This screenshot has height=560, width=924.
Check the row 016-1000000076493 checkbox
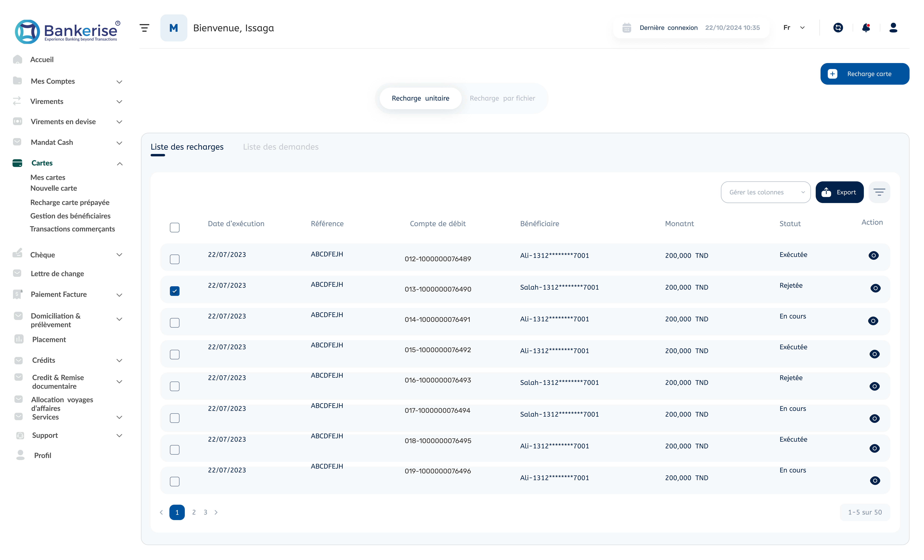[175, 386]
